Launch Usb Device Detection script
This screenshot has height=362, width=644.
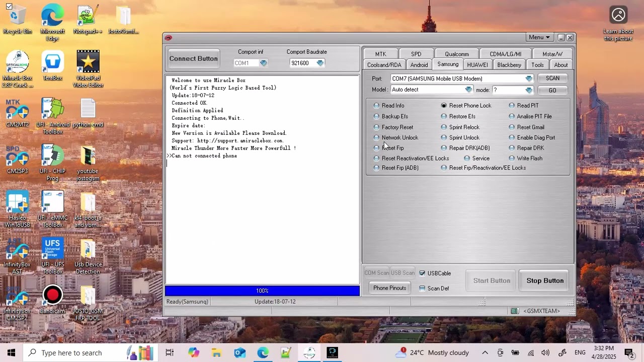[88, 256]
